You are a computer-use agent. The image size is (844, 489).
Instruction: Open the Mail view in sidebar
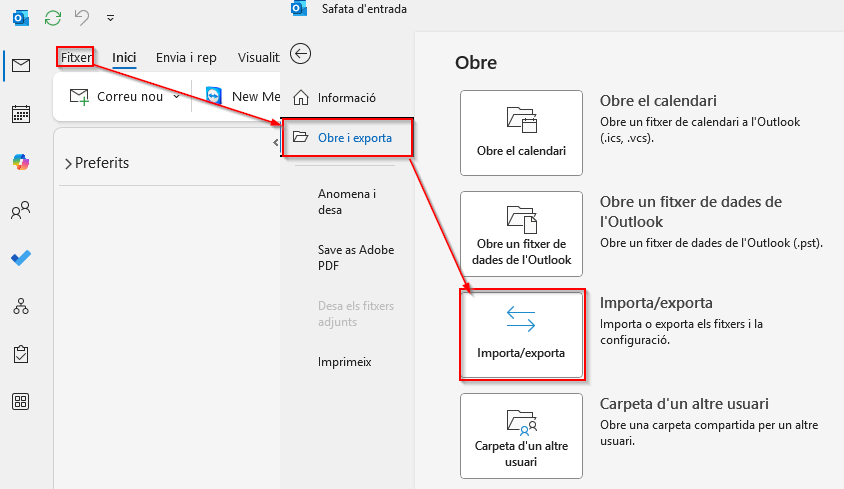point(20,66)
